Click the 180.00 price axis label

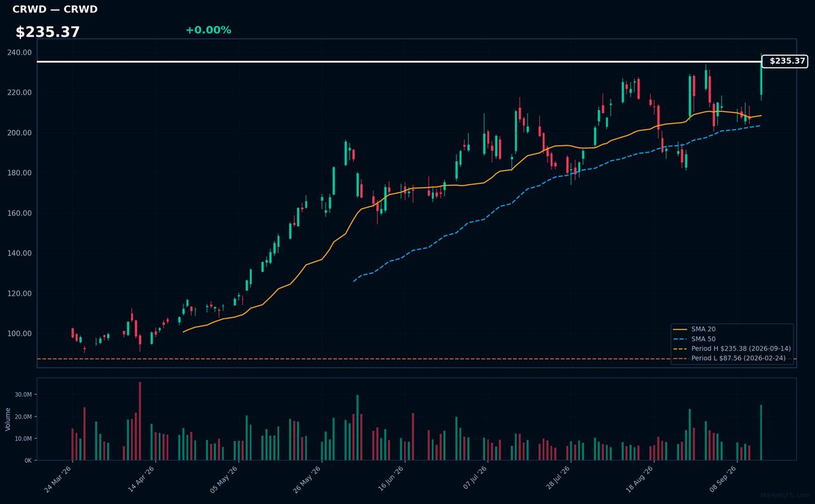coord(20,173)
